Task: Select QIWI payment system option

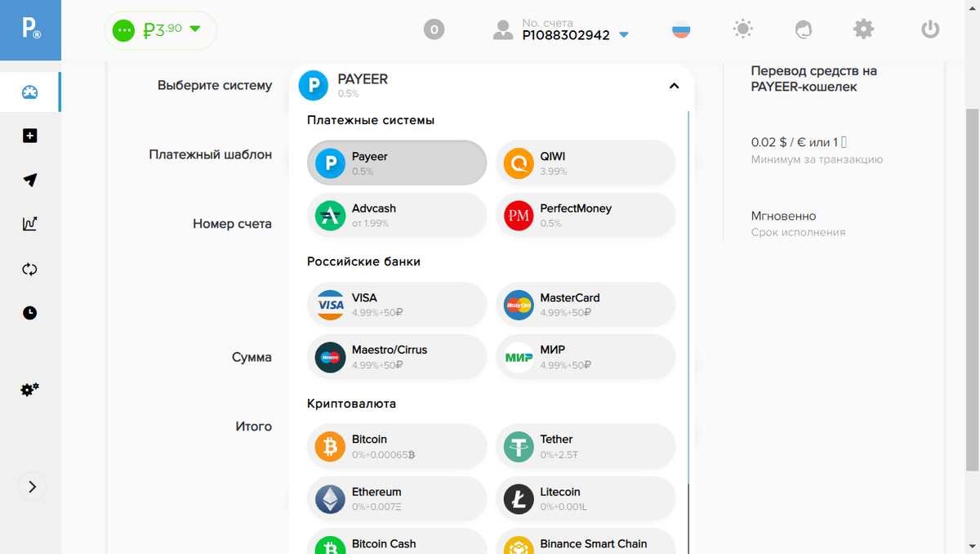Action: tap(586, 163)
